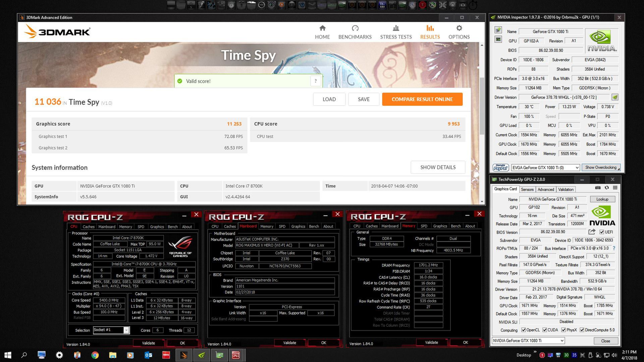Click GPU-Z icon in taskbar
The image size is (644, 362).
219,355
